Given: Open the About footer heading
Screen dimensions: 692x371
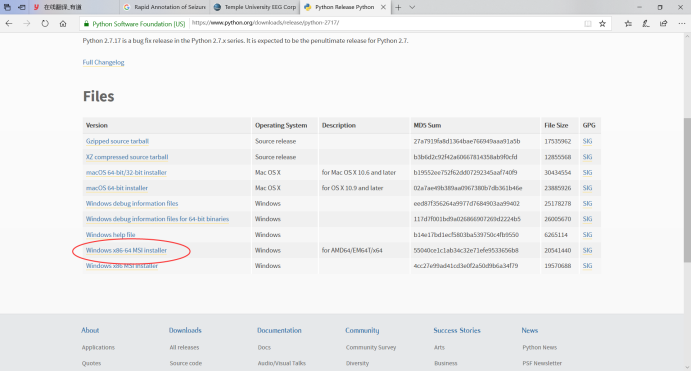Looking at the screenshot, I should (x=90, y=330).
